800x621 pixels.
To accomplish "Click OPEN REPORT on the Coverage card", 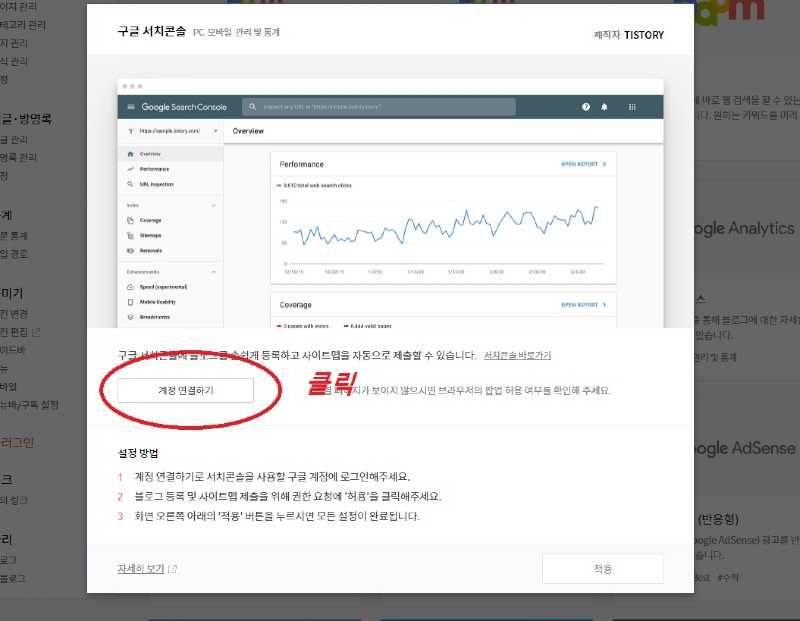I will click(x=583, y=305).
